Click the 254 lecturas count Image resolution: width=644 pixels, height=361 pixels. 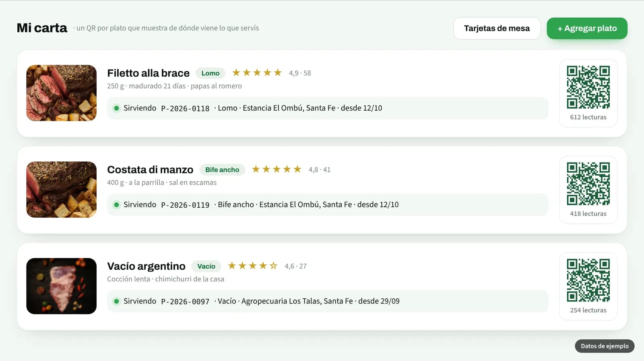coord(588,310)
